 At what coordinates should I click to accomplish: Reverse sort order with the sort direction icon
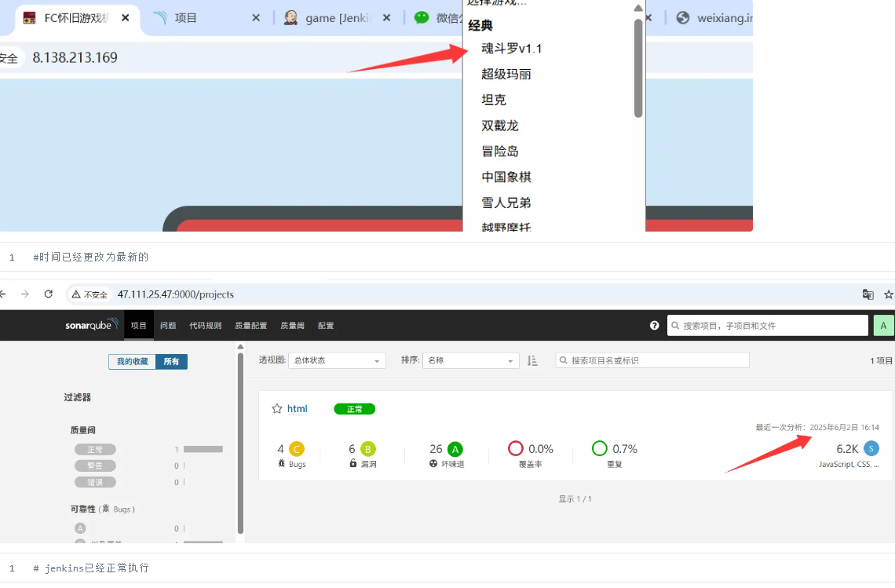coord(532,360)
